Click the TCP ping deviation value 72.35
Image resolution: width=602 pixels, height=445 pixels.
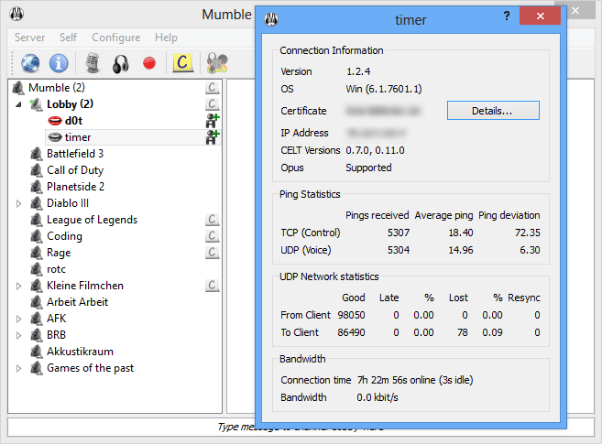[528, 233]
